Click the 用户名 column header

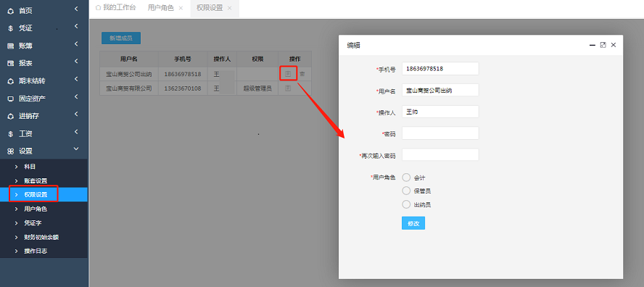coord(129,59)
